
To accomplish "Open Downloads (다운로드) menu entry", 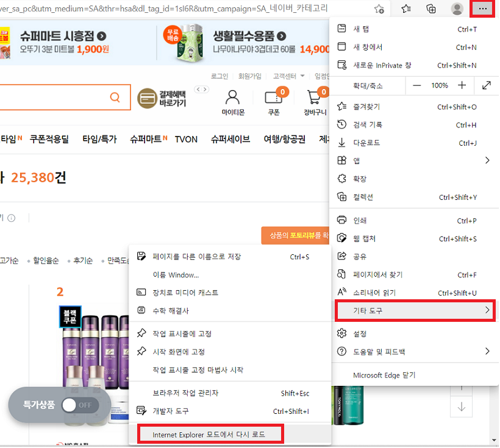I will [414, 143].
